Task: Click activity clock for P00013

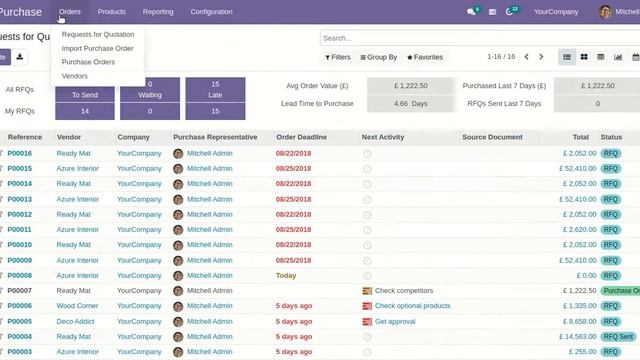Action: pyautogui.click(x=367, y=200)
